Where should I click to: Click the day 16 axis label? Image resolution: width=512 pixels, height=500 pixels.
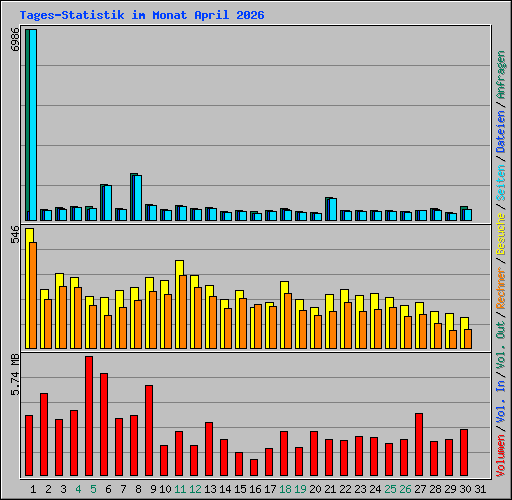pos(255,489)
